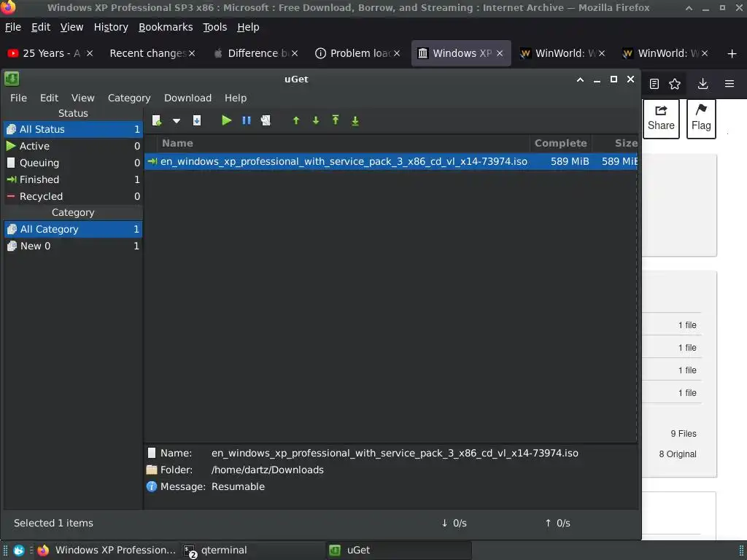Click the Complete column header
The image size is (747, 560).
pos(561,143)
